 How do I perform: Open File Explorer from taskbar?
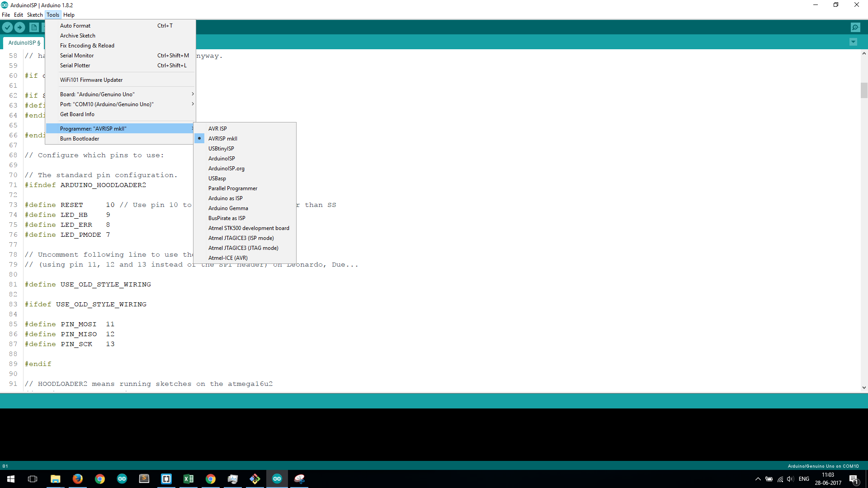(x=55, y=479)
